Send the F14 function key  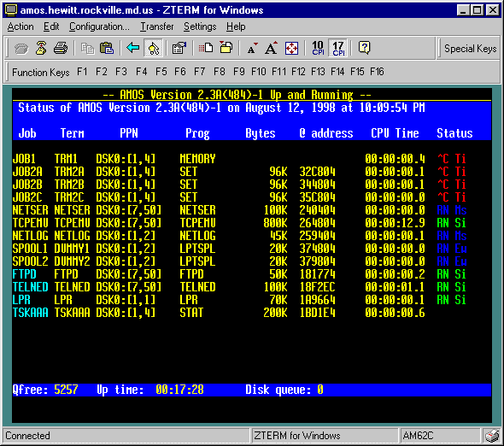[x=337, y=72]
